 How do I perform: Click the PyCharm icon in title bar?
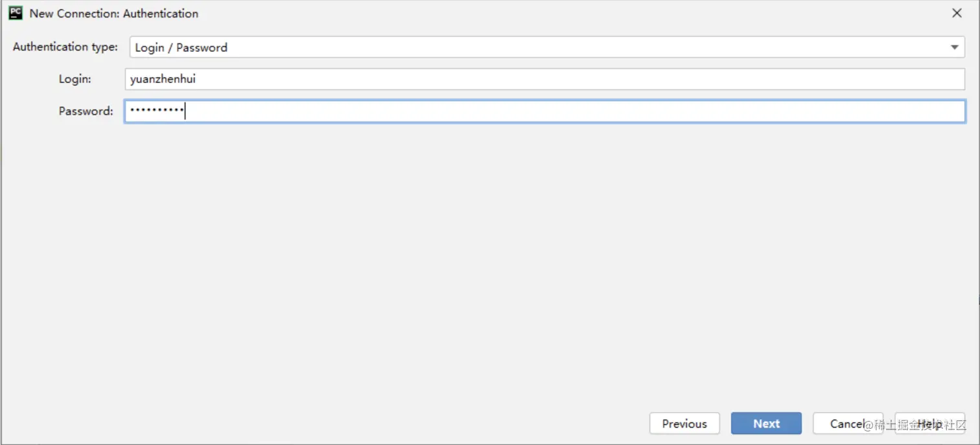point(16,13)
